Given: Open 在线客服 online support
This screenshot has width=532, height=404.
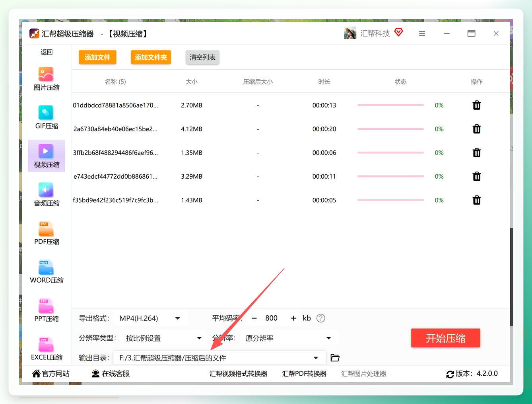Looking at the screenshot, I should pyautogui.click(x=111, y=373).
